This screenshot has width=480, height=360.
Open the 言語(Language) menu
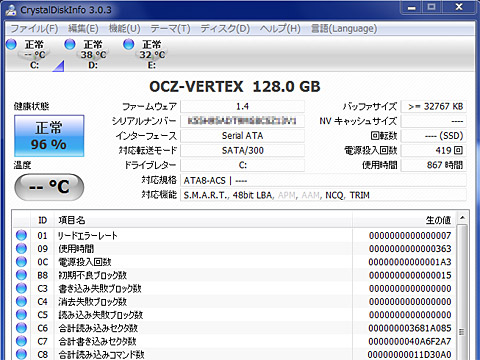(344, 29)
